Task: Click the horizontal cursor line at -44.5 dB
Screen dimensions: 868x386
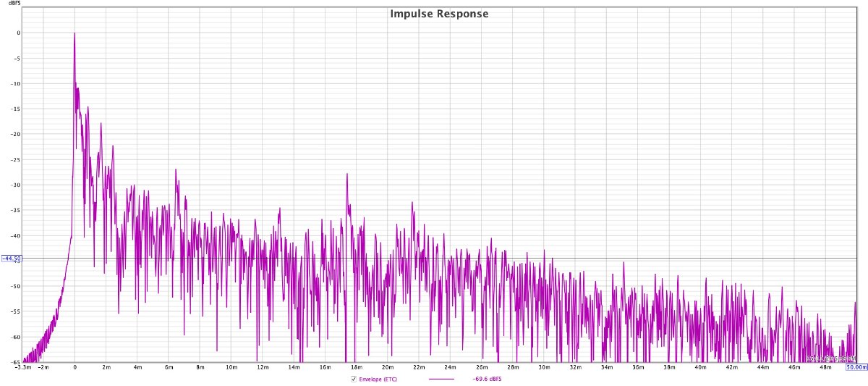Action: pyautogui.click(x=506, y=259)
